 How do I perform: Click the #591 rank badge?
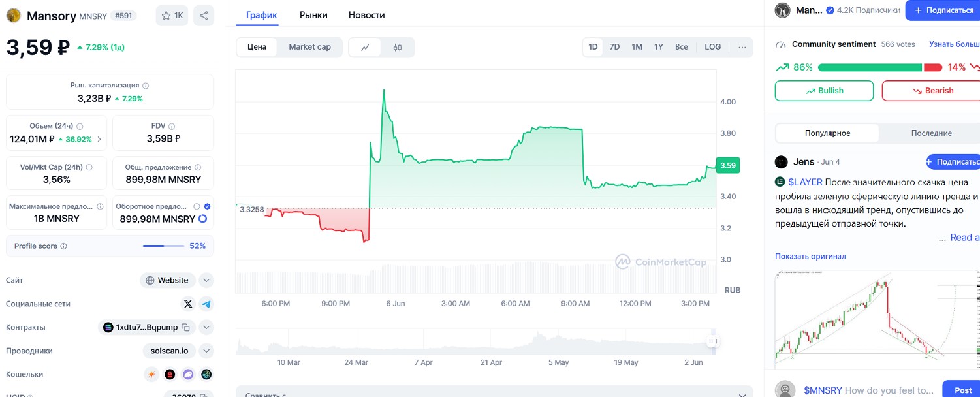[123, 16]
